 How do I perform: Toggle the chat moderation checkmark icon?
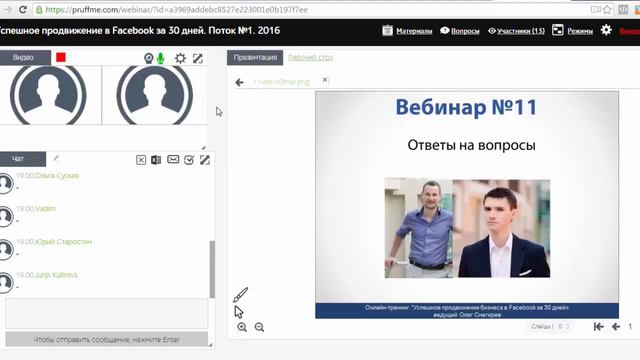pyautogui.click(x=189, y=160)
